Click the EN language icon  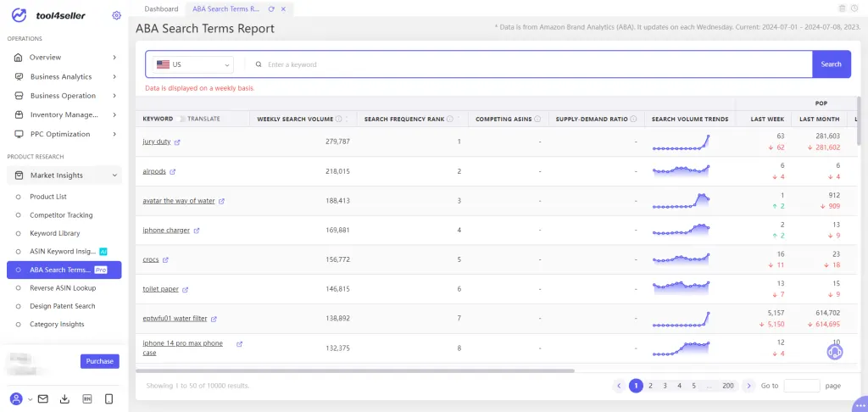[x=87, y=398]
